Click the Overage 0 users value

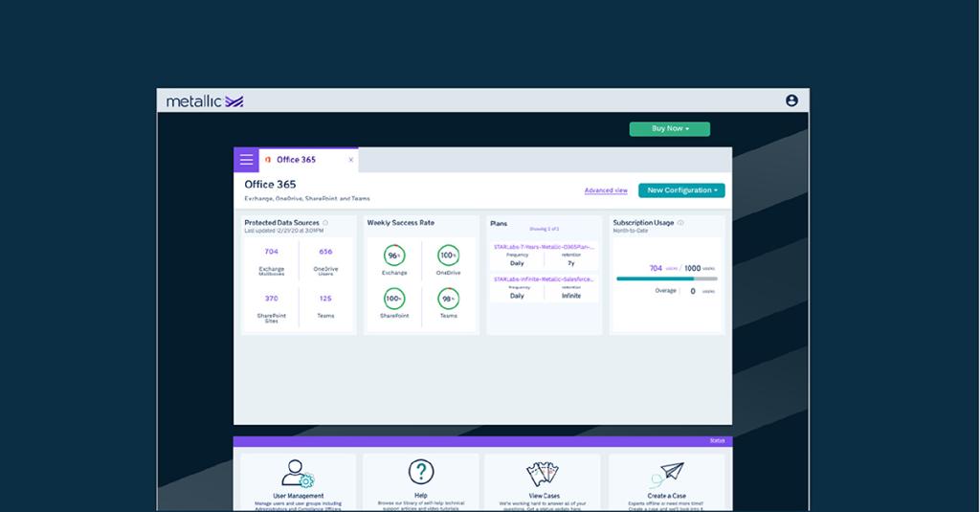[693, 291]
